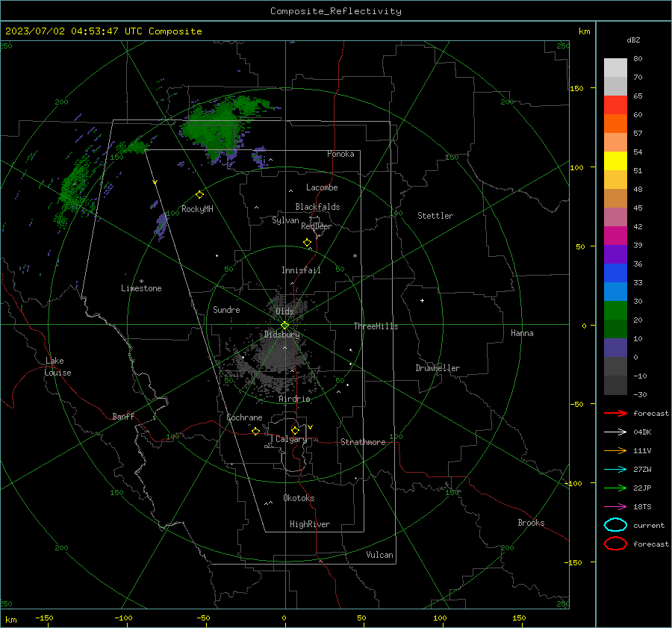The height and width of the screenshot is (628, 672).
Task: Select the orange 60 dBZ color swatch
Action: tap(615, 123)
